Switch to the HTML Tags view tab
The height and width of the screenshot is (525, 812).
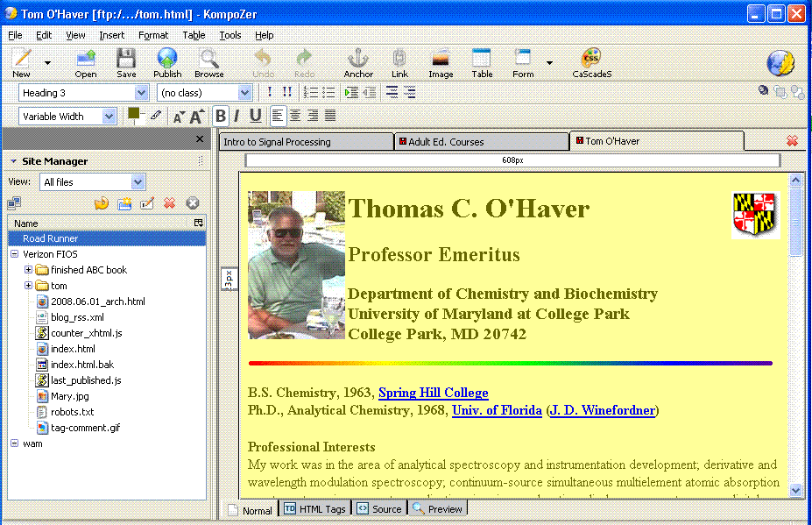point(315,509)
